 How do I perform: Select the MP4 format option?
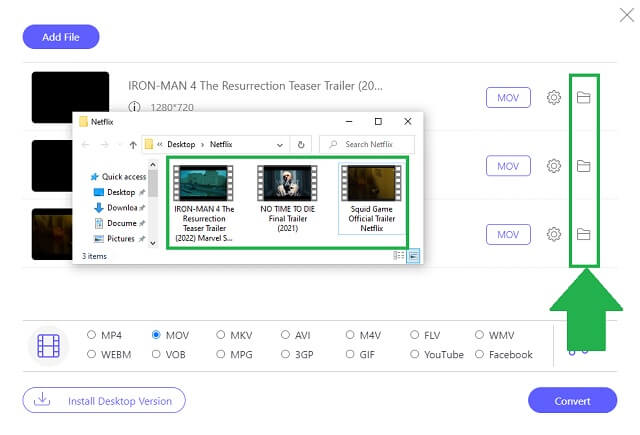104,335
